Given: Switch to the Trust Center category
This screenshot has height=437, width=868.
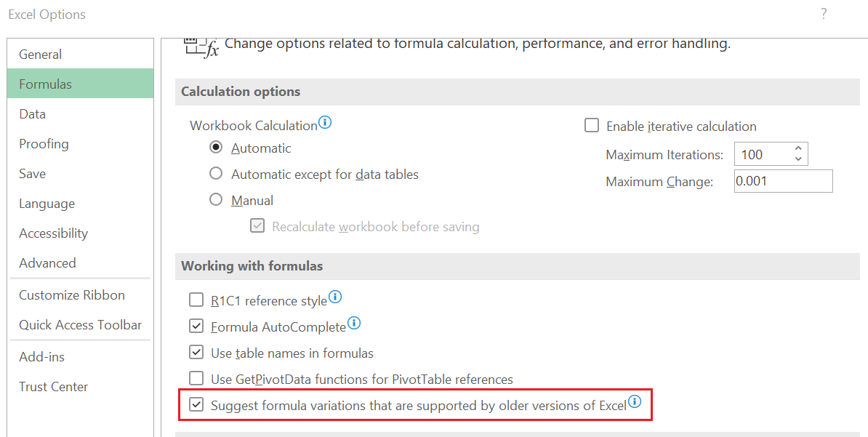Looking at the screenshot, I should [x=53, y=387].
